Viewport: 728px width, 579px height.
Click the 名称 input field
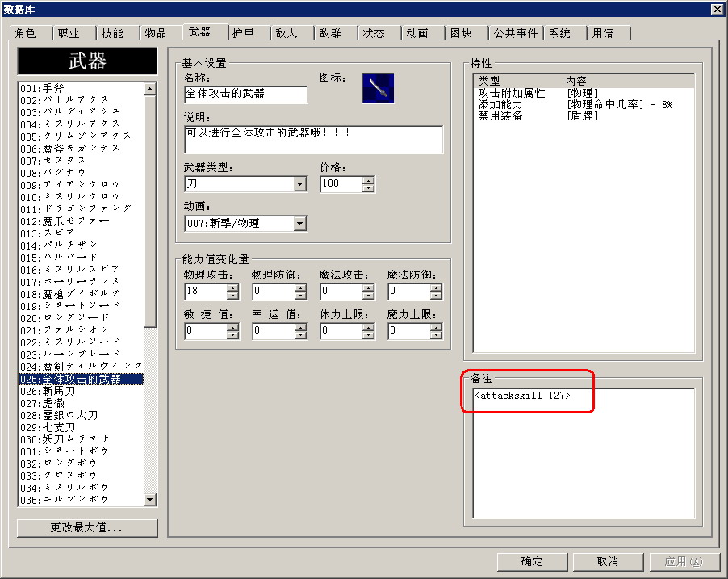245,94
